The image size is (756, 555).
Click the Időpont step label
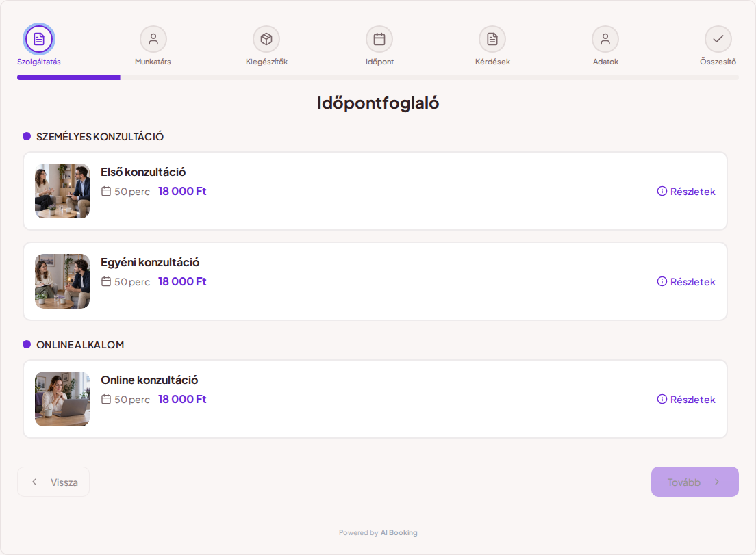pos(379,62)
